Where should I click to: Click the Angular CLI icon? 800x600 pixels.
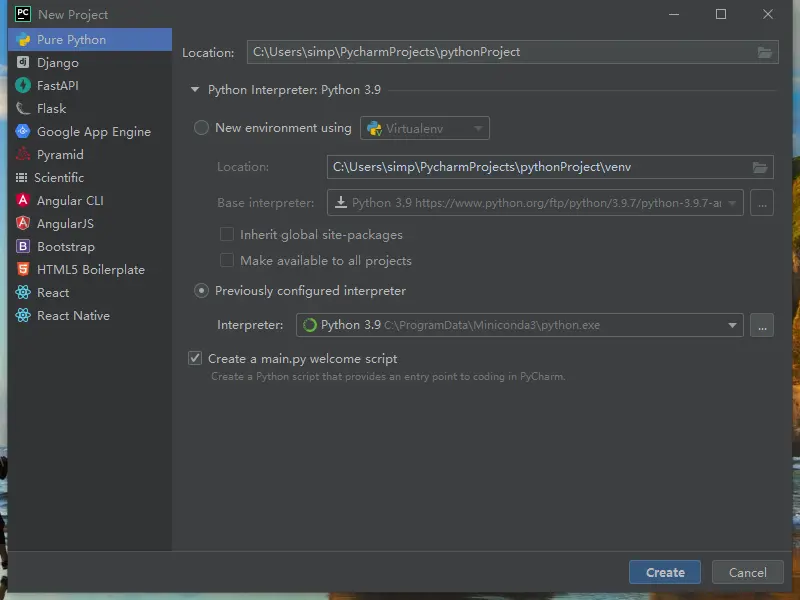(x=23, y=200)
